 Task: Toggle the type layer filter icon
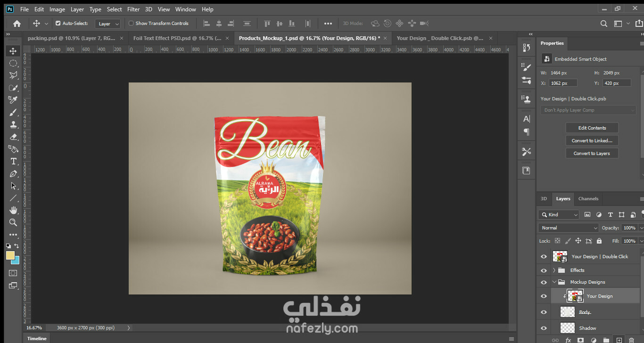[611, 214]
